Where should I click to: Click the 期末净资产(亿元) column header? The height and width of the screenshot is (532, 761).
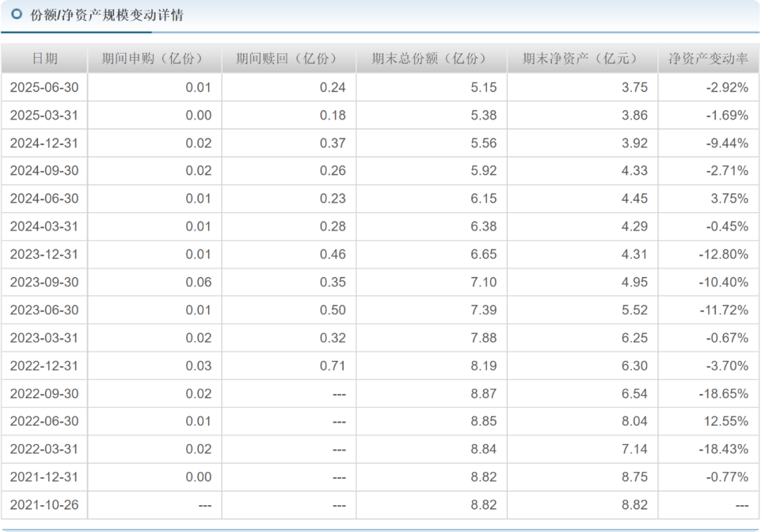[581, 59]
